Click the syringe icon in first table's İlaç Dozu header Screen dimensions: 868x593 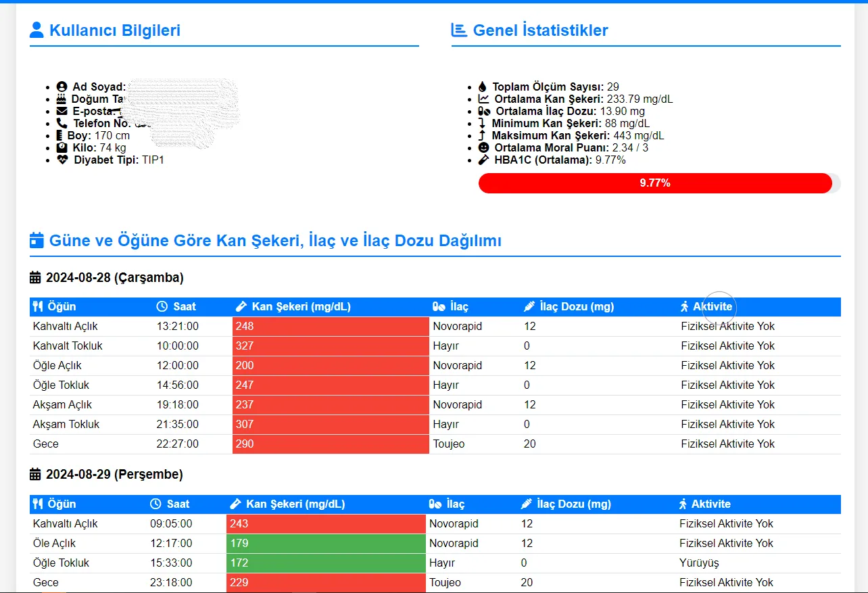click(x=529, y=307)
